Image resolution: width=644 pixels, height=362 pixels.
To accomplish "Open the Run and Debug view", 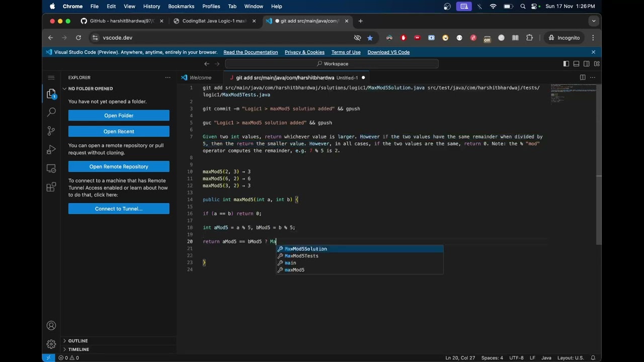I will tap(51, 150).
